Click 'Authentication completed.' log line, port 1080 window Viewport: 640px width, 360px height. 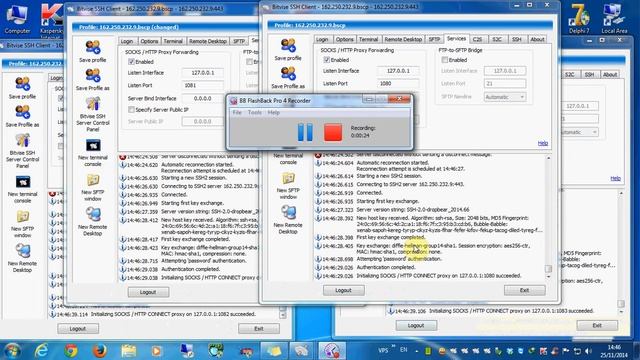pos(386,267)
